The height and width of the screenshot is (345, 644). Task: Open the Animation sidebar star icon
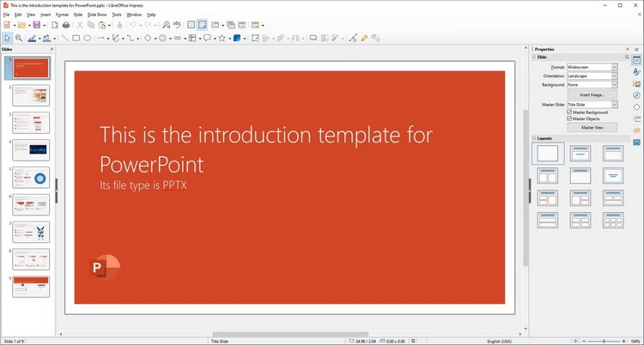click(x=636, y=130)
